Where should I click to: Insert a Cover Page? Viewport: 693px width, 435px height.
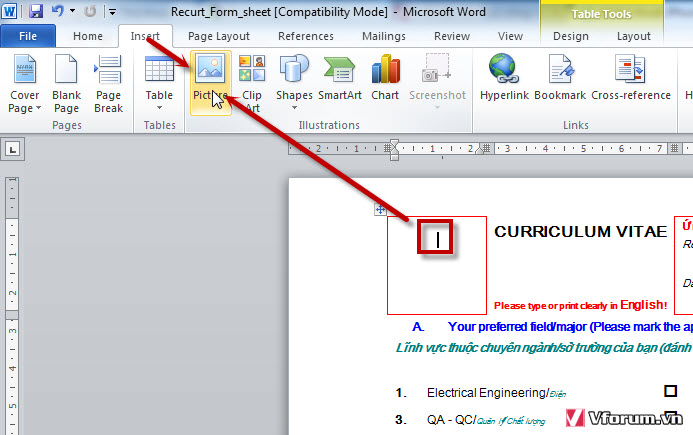tap(25, 83)
